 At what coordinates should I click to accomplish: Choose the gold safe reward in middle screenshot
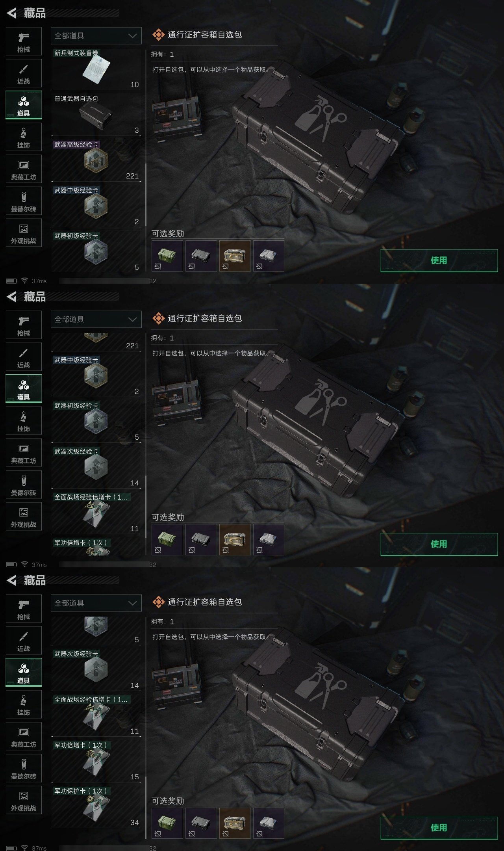[235, 540]
